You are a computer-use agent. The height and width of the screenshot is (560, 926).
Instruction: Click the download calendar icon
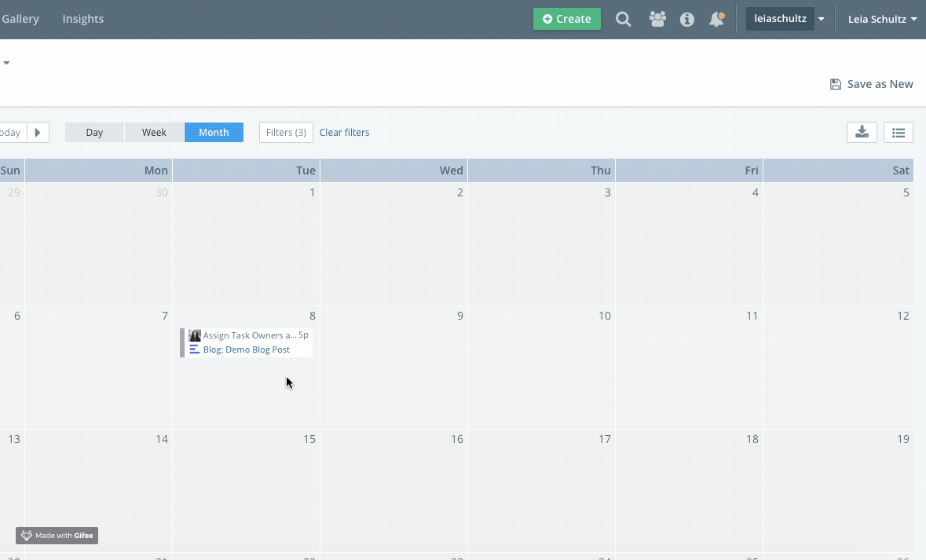[x=862, y=132]
